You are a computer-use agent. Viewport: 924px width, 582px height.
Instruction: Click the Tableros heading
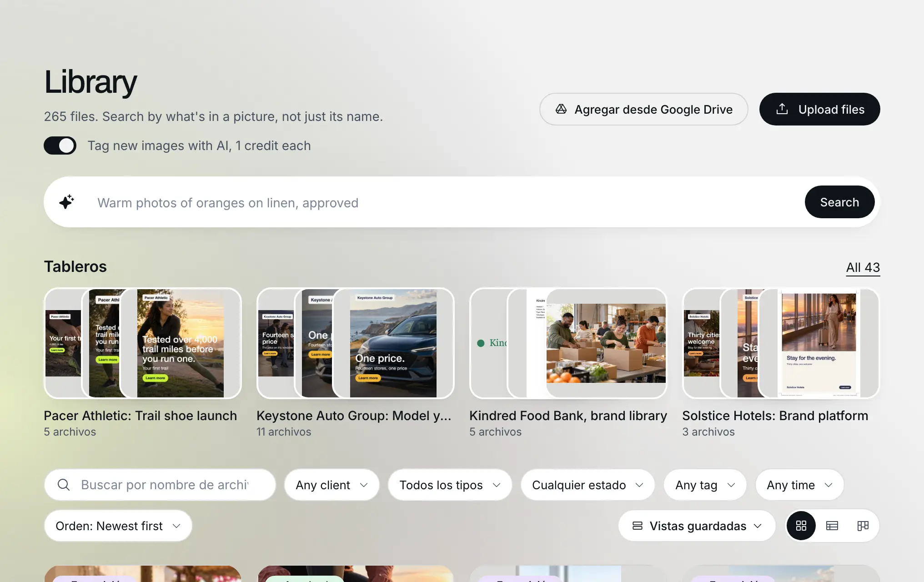click(75, 266)
